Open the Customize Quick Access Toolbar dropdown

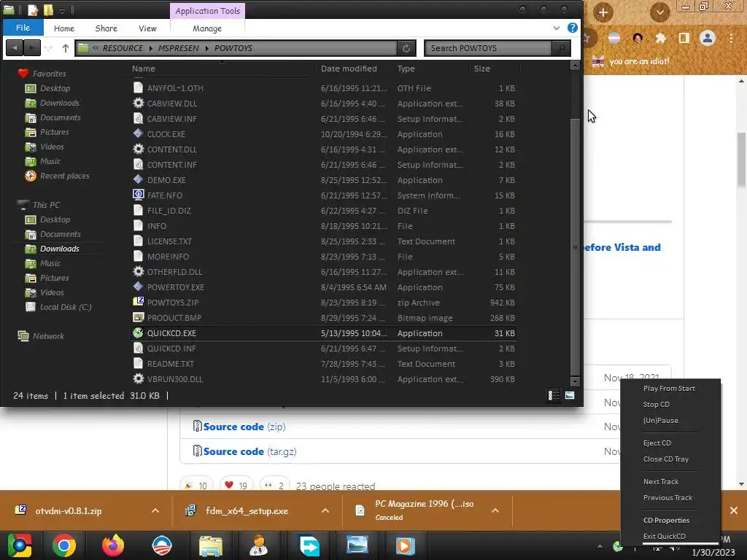pyautogui.click(x=63, y=10)
